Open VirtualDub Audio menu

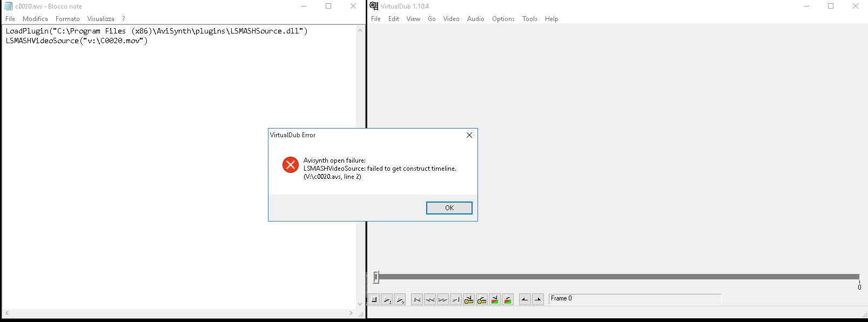475,19
